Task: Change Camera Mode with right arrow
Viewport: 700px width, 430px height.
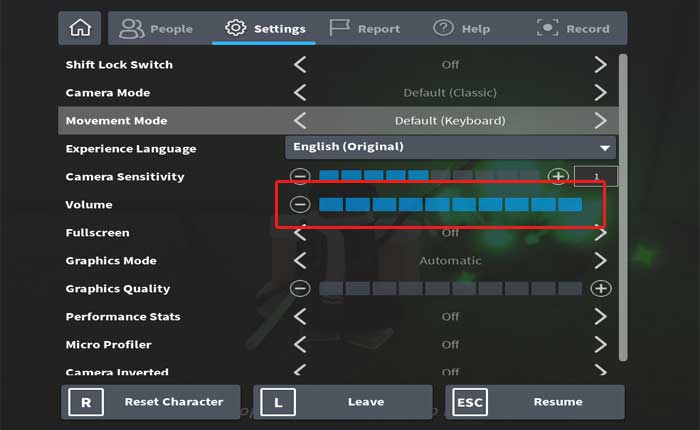Action: coord(600,93)
